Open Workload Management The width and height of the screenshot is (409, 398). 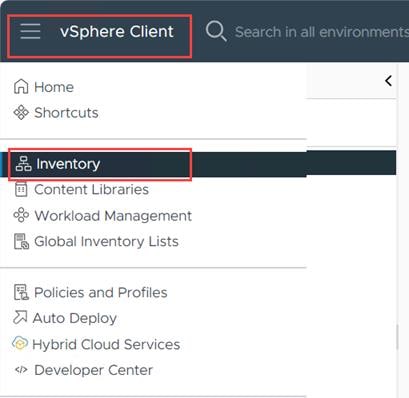click(x=113, y=216)
